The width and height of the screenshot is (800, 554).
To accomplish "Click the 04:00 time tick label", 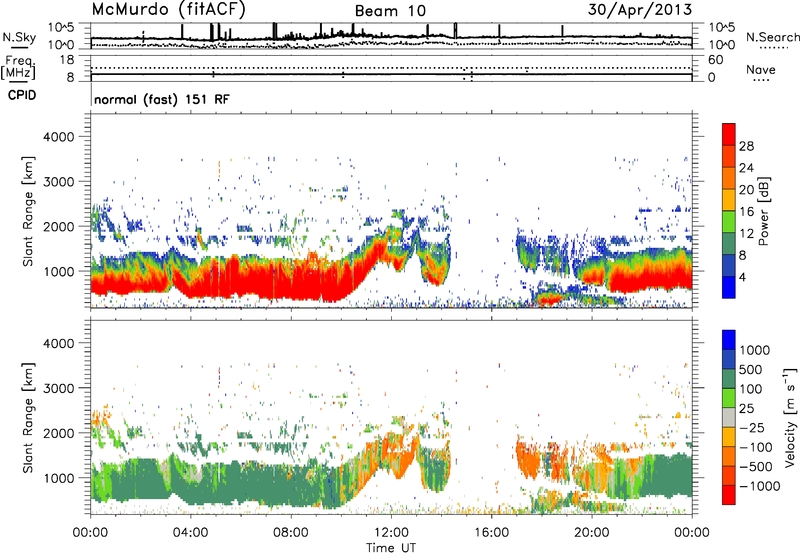I will 190,533.
